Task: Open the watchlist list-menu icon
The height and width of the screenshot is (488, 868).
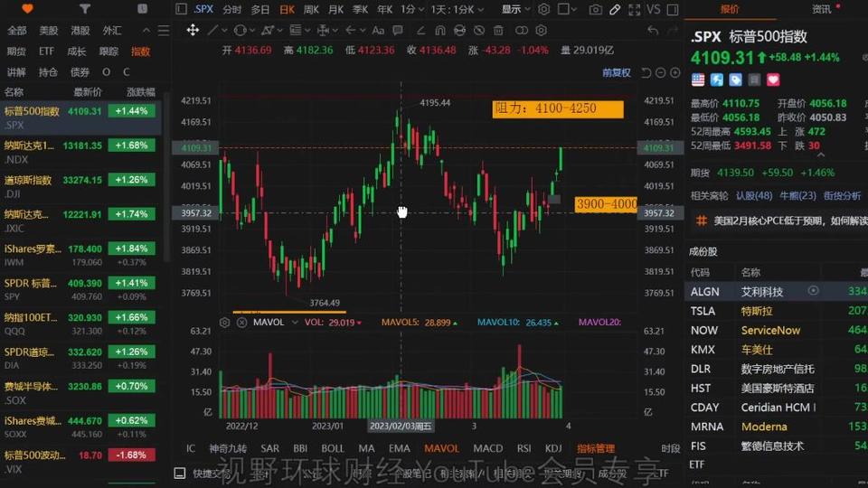Action: (164, 31)
